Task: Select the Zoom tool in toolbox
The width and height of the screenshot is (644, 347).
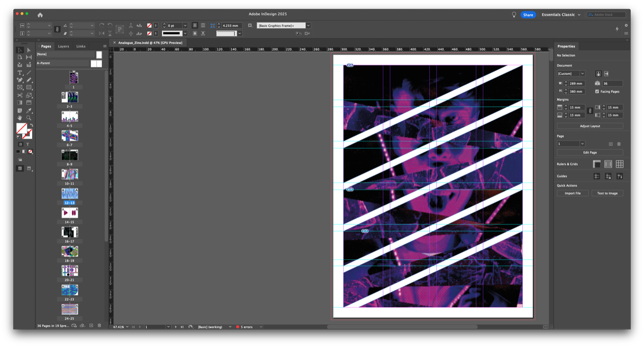Action: coord(29,118)
